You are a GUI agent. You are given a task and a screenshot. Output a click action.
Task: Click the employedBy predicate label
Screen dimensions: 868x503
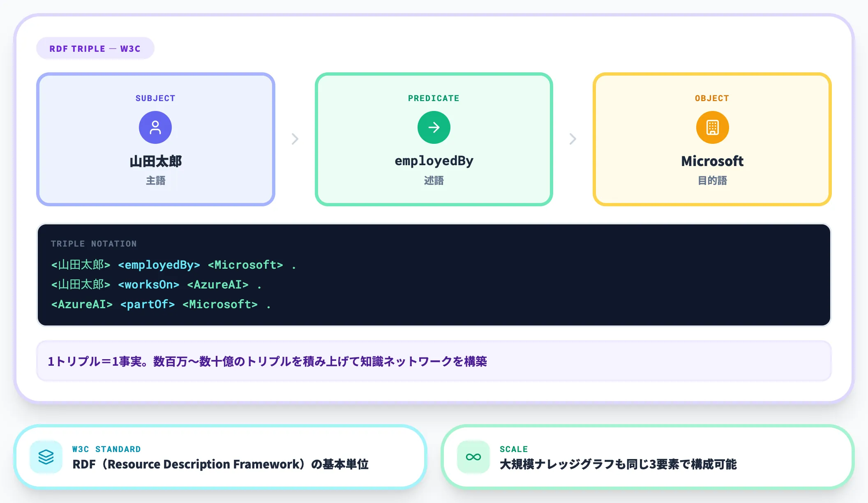tap(434, 161)
